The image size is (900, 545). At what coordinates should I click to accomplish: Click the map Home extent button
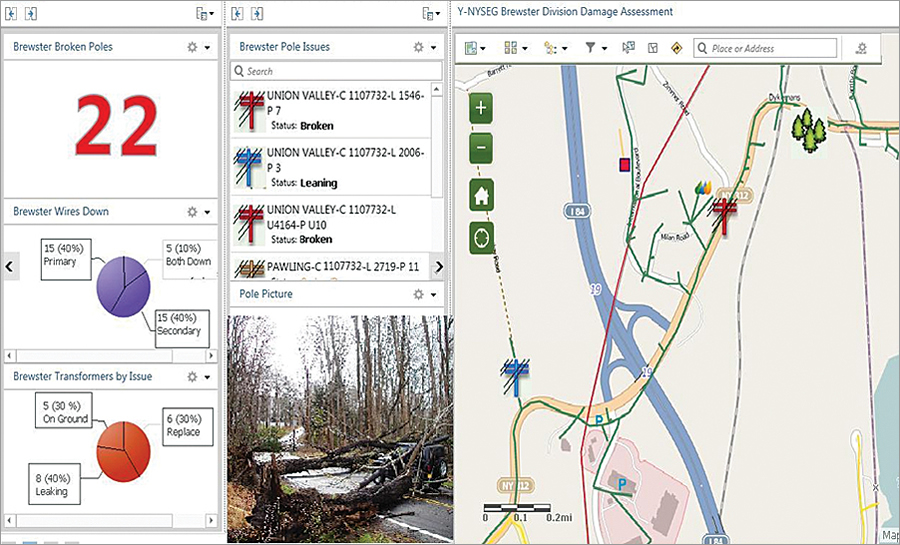click(481, 196)
